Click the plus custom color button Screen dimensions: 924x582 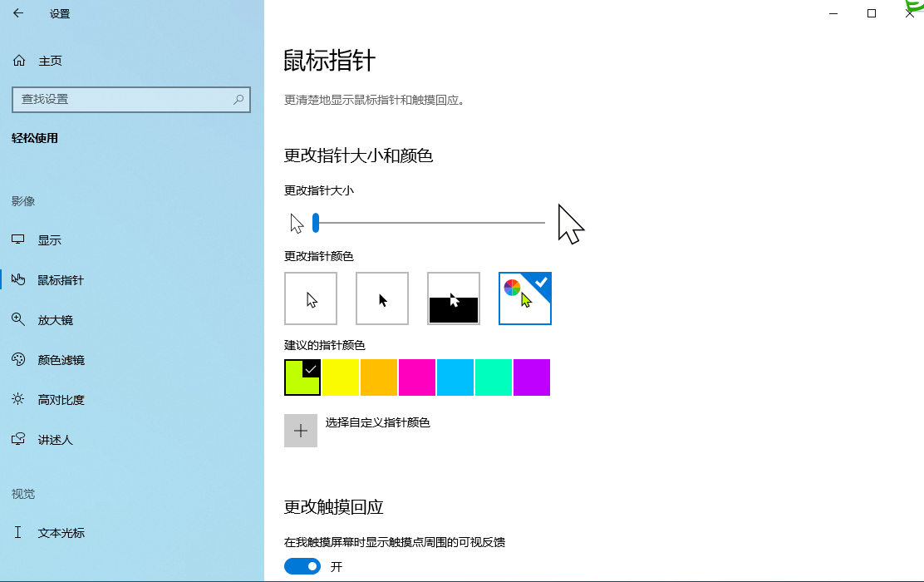[x=301, y=431]
